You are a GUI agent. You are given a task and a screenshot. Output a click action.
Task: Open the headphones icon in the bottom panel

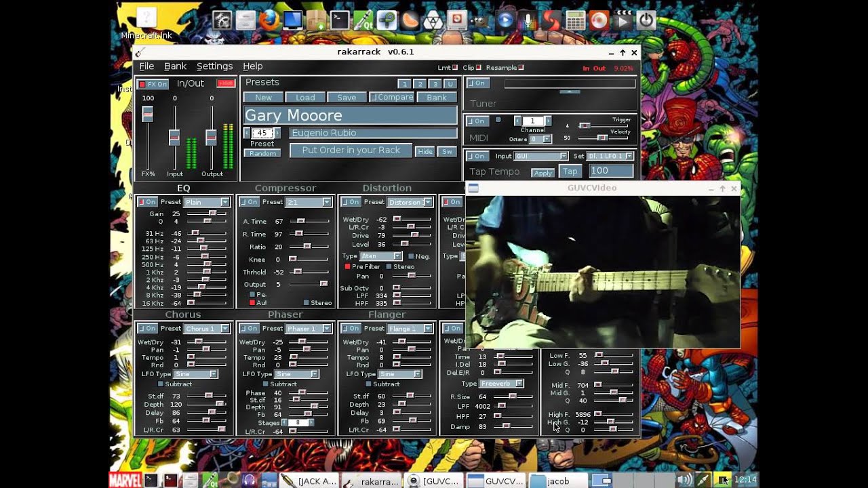coord(249,481)
